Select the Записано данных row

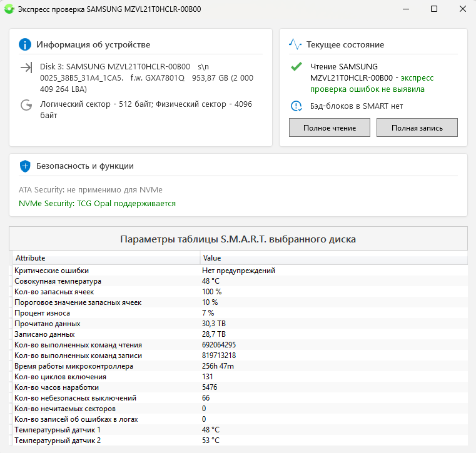click(x=240, y=334)
